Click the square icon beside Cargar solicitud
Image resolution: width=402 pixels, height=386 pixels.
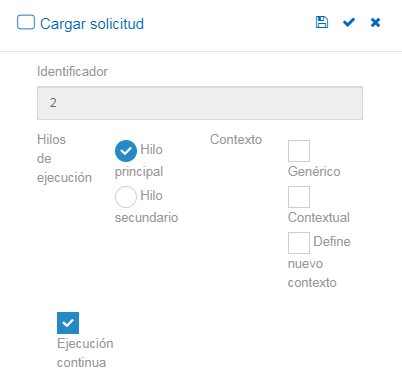pyautogui.click(x=26, y=22)
